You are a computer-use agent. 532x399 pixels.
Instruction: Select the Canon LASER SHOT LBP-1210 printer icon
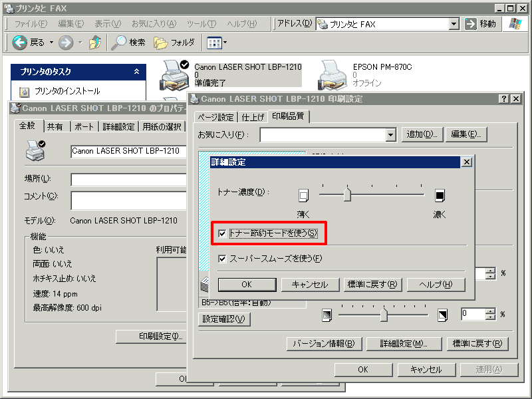tap(174, 75)
